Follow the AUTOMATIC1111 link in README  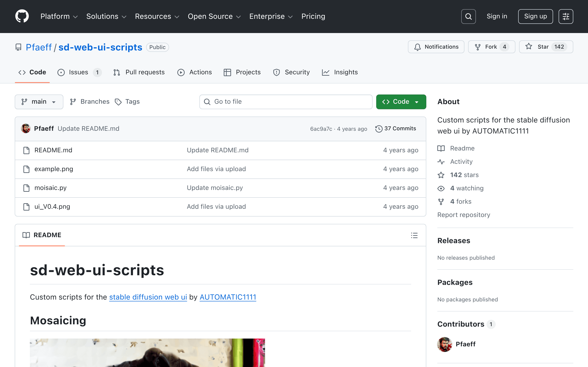(228, 297)
